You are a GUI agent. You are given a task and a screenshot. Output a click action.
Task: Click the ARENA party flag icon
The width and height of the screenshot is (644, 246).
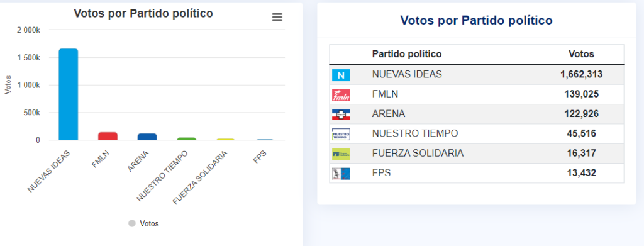[341, 114]
